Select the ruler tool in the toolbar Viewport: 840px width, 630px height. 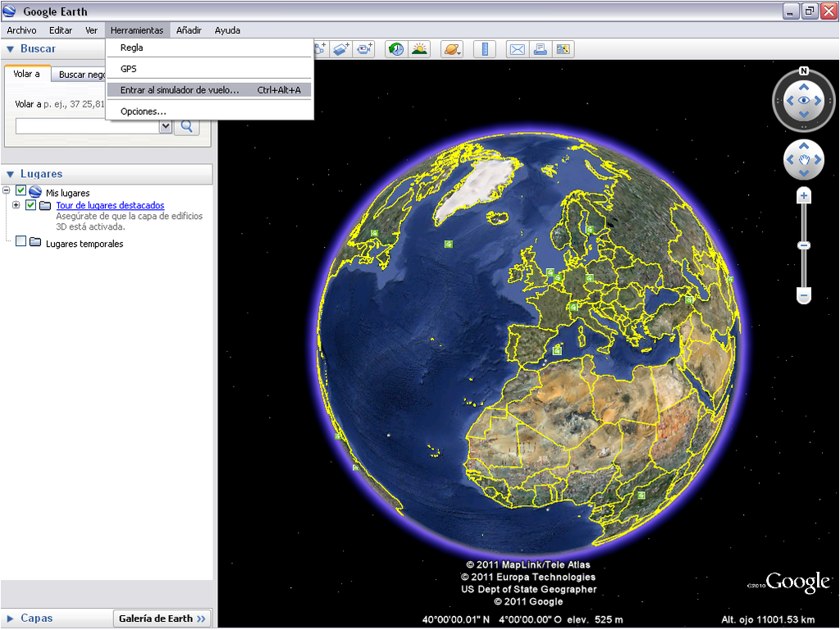485,49
